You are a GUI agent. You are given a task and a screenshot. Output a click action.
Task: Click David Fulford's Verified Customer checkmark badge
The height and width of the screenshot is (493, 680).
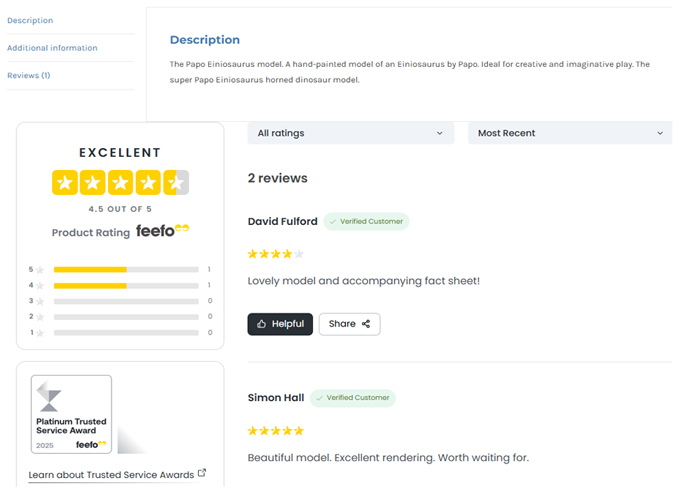(x=366, y=222)
